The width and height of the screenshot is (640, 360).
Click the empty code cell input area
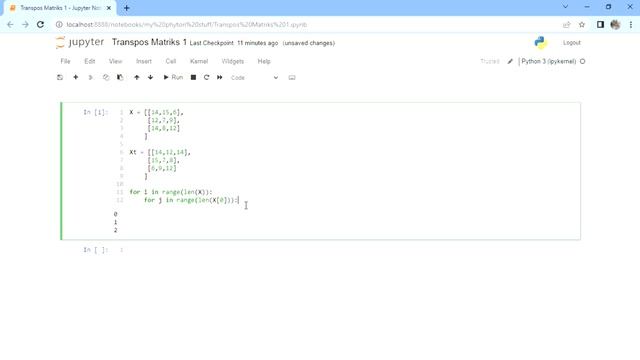(x=352, y=250)
